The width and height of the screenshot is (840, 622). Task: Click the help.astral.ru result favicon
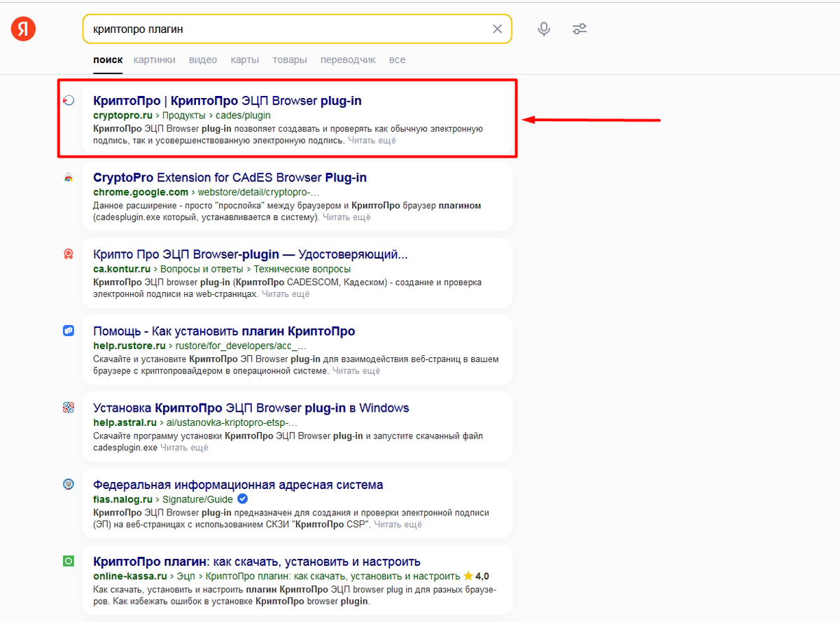point(69,408)
